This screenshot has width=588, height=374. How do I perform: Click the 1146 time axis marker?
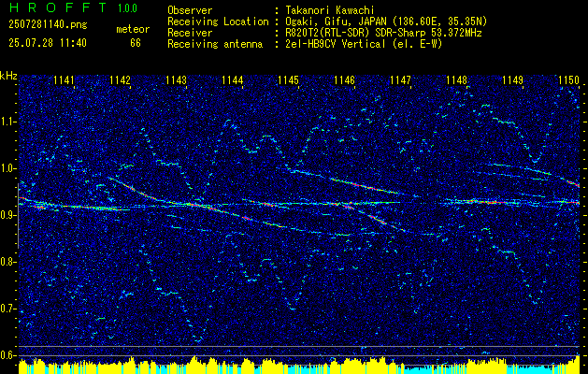tap(344, 80)
